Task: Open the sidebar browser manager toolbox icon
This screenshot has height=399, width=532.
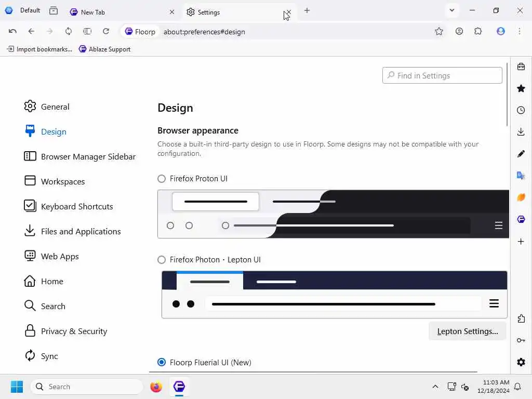Action: click(521, 66)
